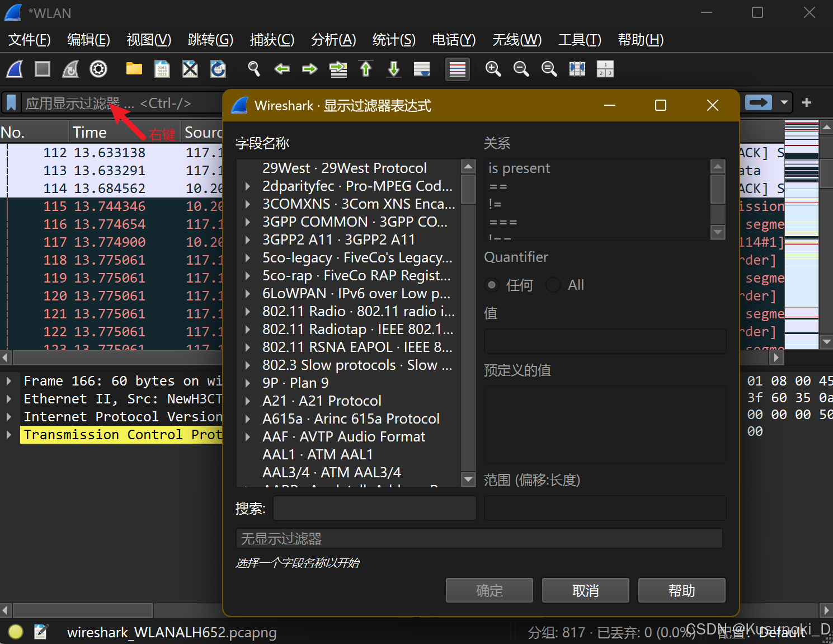The image size is (833, 644).
Task: Select the All quantifier radio button
Action: coord(553,285)
